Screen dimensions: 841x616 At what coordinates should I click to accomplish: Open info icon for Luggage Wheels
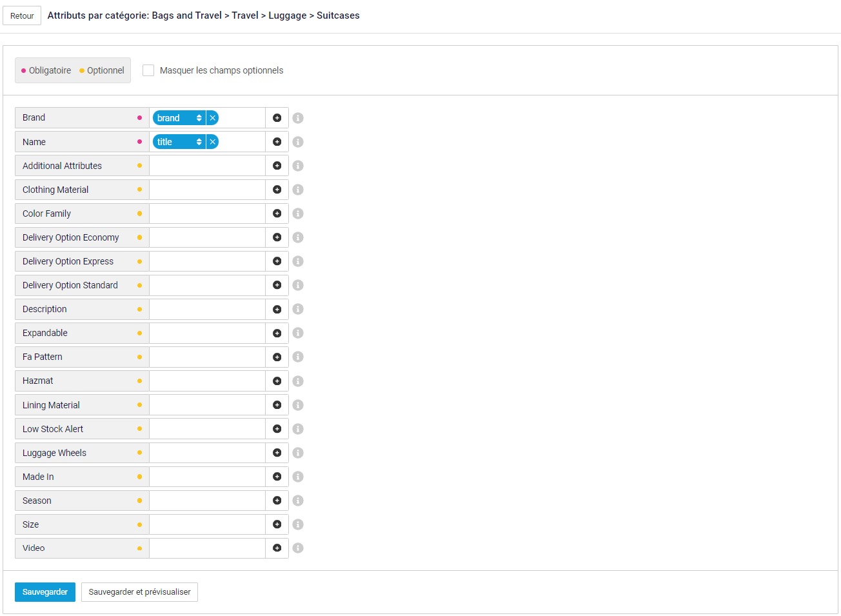(298, 453)
